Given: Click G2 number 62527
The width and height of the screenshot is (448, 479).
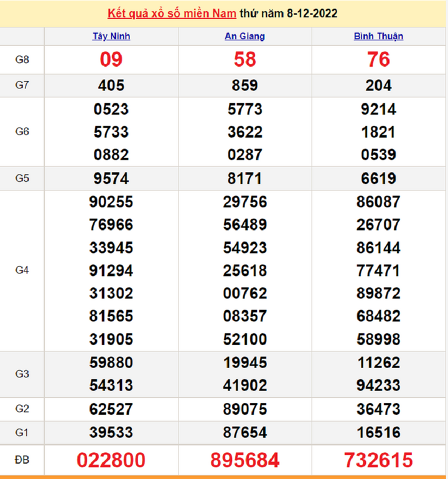Looking at the screenshot, I should (x=111, y=409).
